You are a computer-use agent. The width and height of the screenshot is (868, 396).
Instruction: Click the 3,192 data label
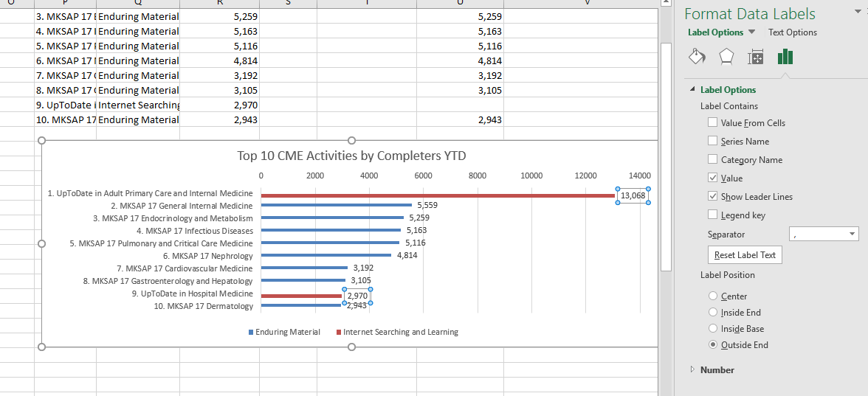[x=363, y=268]
